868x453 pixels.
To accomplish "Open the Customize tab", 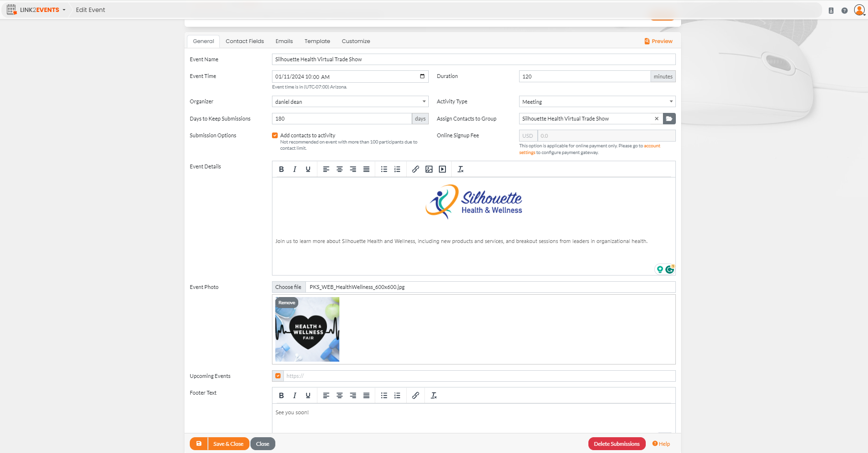I will tap(356, 41).
